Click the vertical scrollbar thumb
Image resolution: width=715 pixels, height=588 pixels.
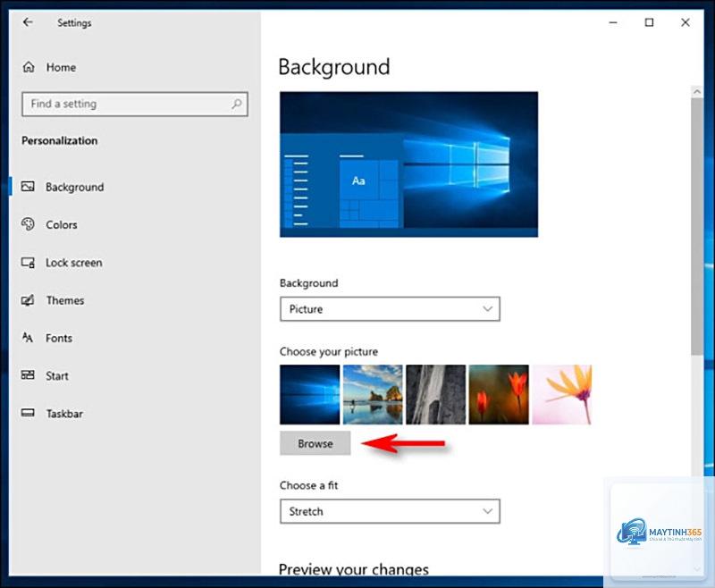(x=697, y=227)
